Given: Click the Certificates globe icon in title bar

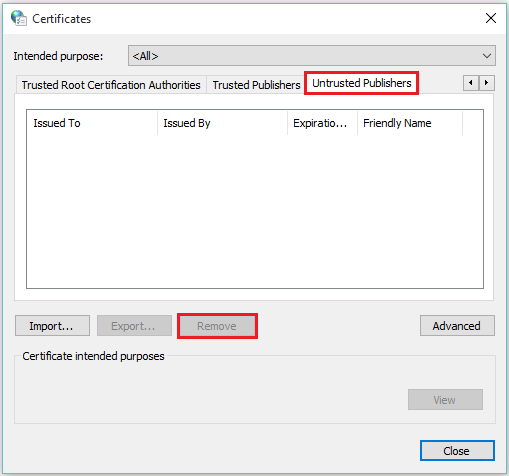Looking at the screenshot, I should 19,18.
